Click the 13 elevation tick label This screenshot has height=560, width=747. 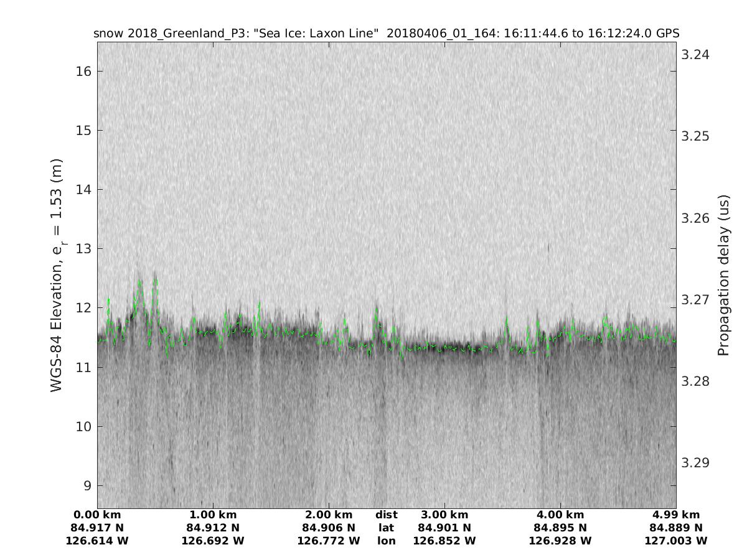(x=84, y=249)
